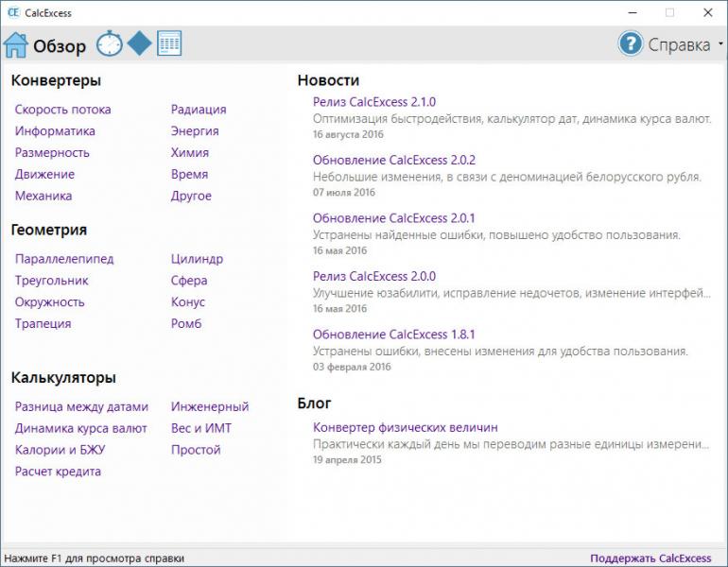
Task: Click status bar text Нажмите F1
Action: click(94, 558)
